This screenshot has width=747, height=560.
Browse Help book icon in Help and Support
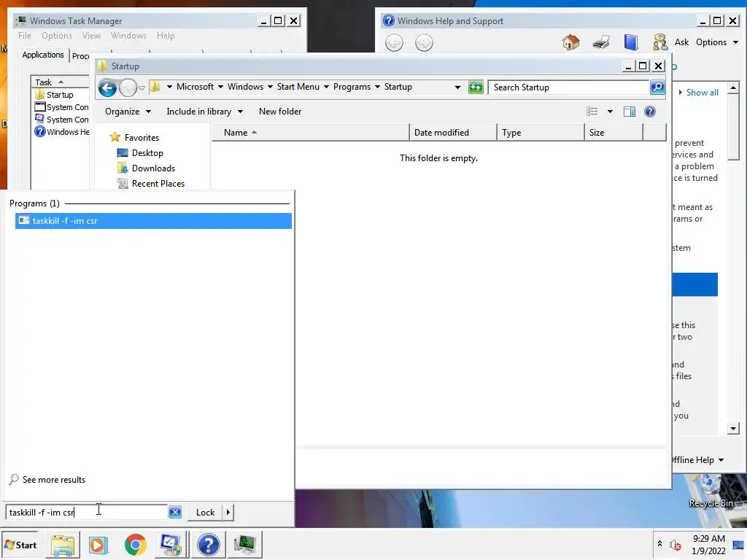(631, 42)
